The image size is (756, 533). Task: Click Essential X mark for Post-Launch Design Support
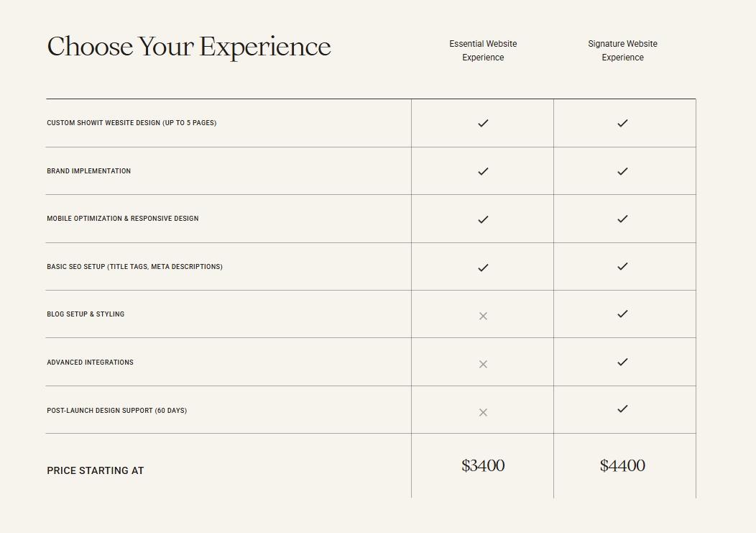click(x=483, y=412)
